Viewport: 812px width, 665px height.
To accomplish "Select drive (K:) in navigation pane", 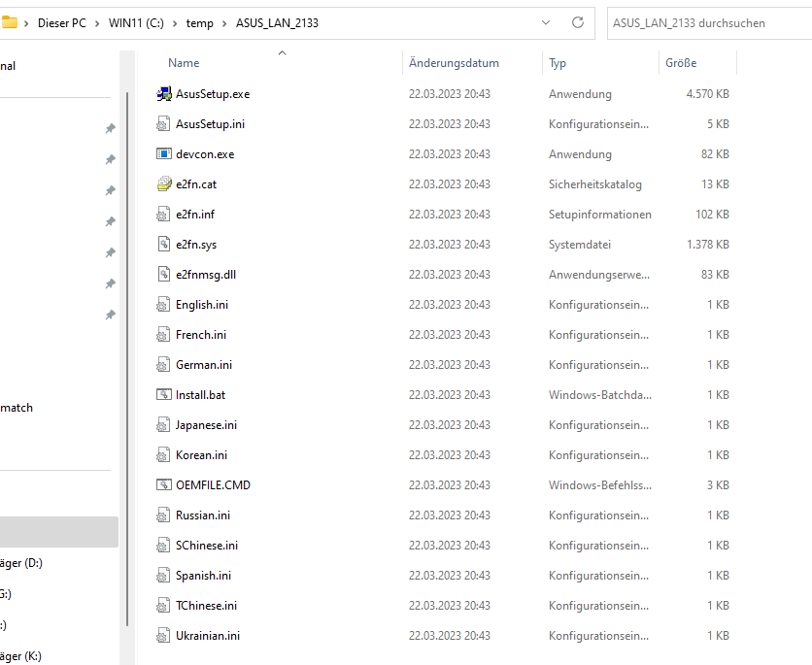I will click(20, 655).
